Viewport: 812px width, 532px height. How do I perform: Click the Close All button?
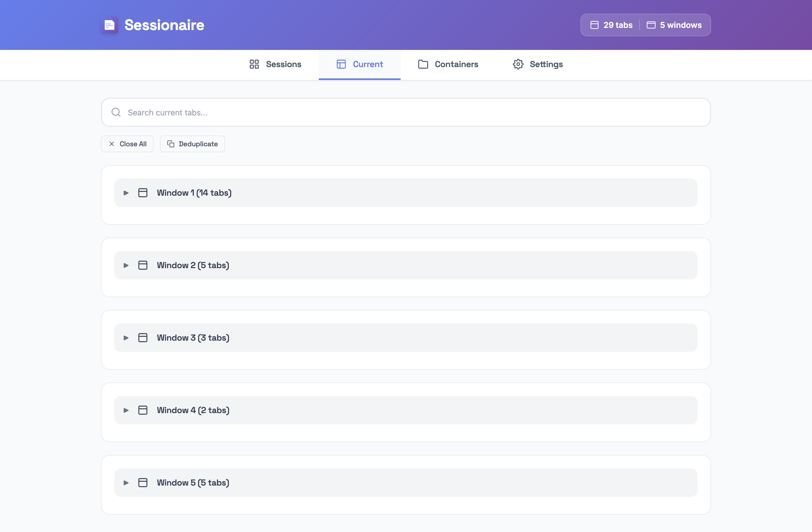point(127,144)
